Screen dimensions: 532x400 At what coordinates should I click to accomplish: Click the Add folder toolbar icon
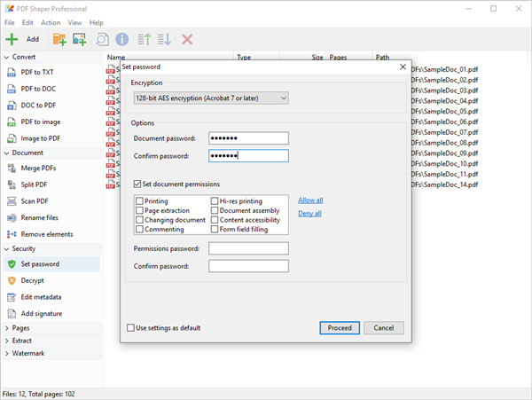pyautogui.click(x=59, y=39)
